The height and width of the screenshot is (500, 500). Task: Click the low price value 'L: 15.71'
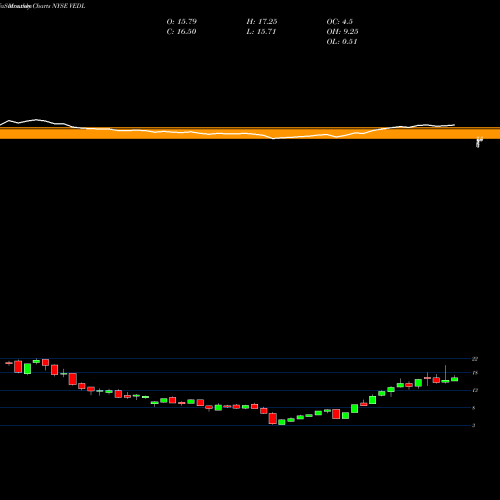click(x=261, y=32)
